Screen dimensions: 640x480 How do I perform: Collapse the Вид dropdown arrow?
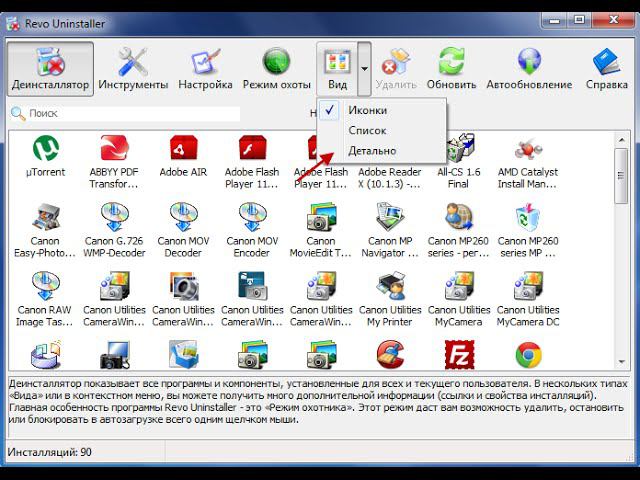click(364, 69)
